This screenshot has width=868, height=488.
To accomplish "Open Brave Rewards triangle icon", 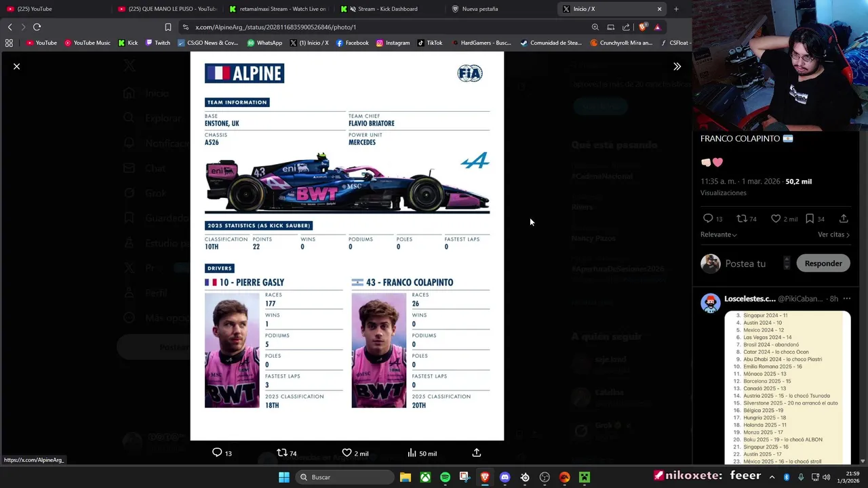I will pos(657,27).
